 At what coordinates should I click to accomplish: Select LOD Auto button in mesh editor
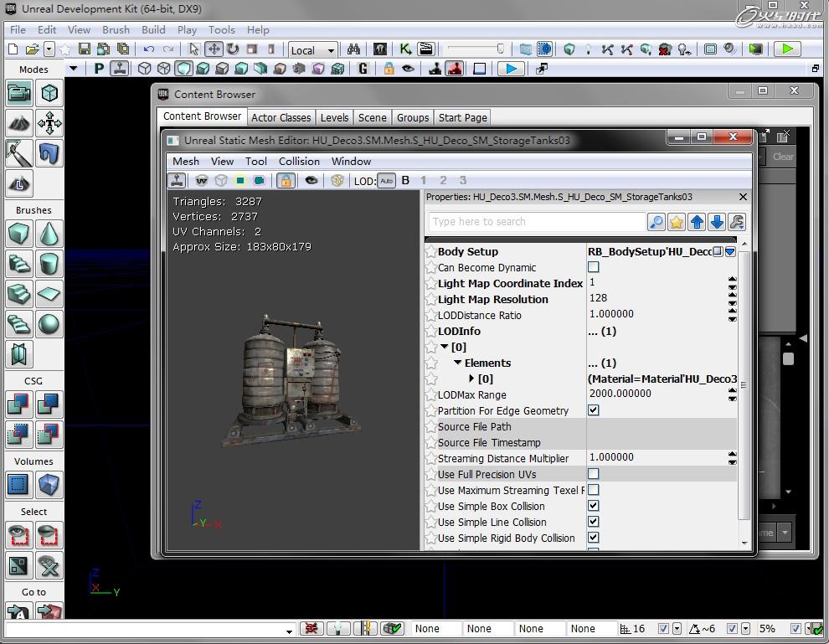click(387, 181)
